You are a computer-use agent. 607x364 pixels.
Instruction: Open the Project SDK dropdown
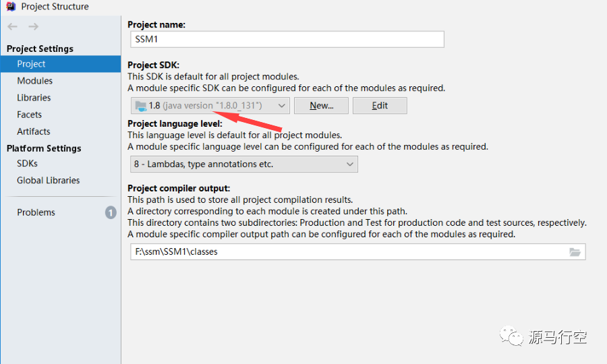pyautogui.click(x=210, y=106)
